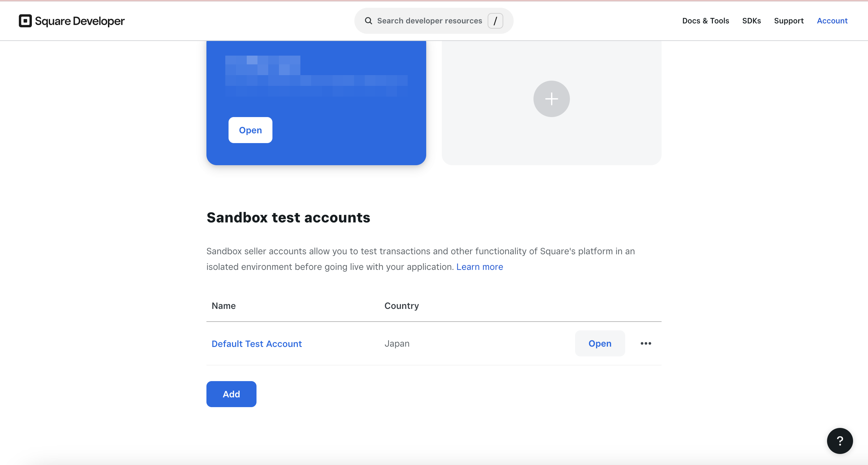Click the Default Test Account name link
The width and height of the screenshot is (868, 465).
point(256,344)
